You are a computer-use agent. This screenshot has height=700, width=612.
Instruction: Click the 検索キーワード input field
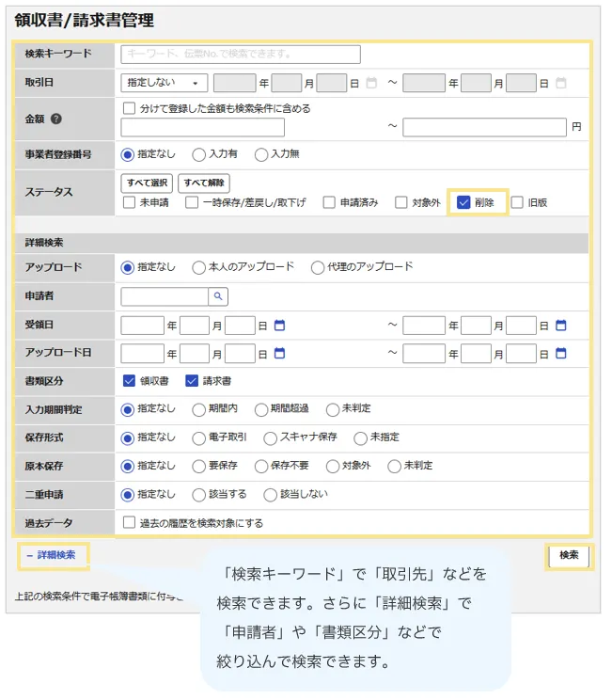pos(241,55)
